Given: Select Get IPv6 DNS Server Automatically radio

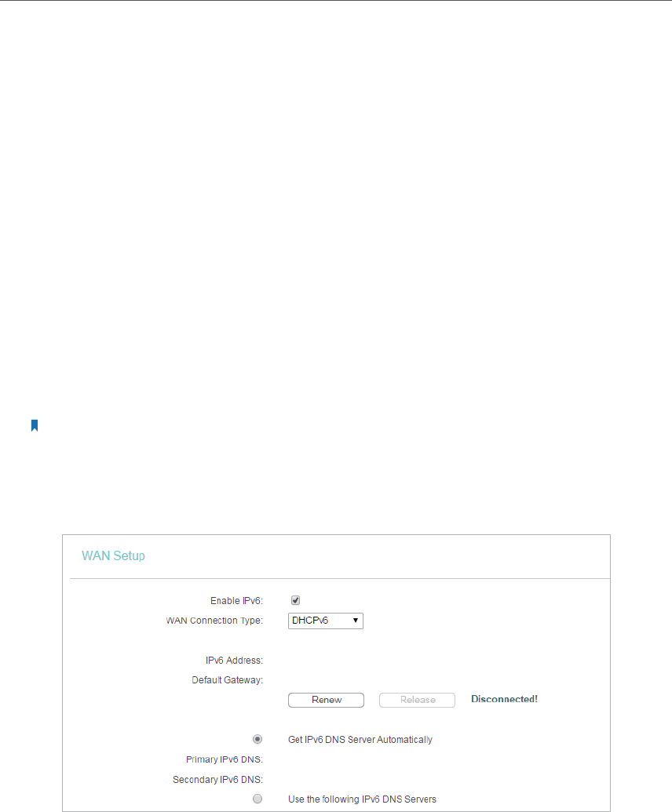Looking at the screenshot, I should (257, 739).
